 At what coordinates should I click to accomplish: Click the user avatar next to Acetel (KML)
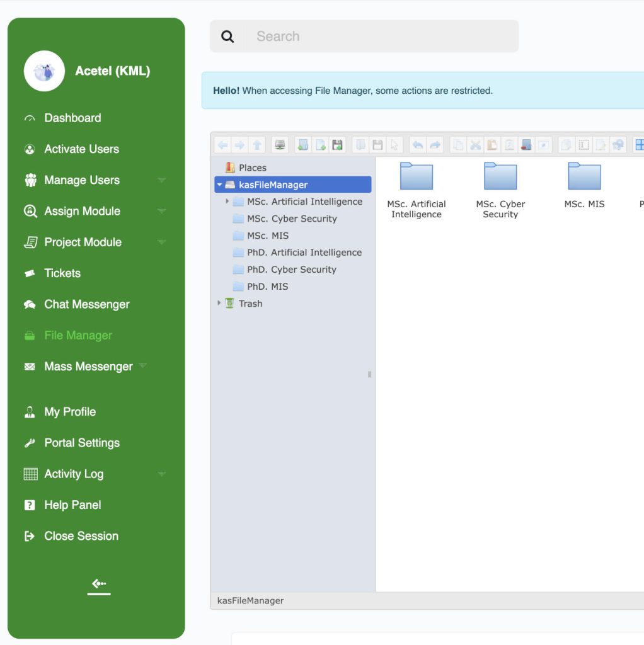[x=44, y=71]
